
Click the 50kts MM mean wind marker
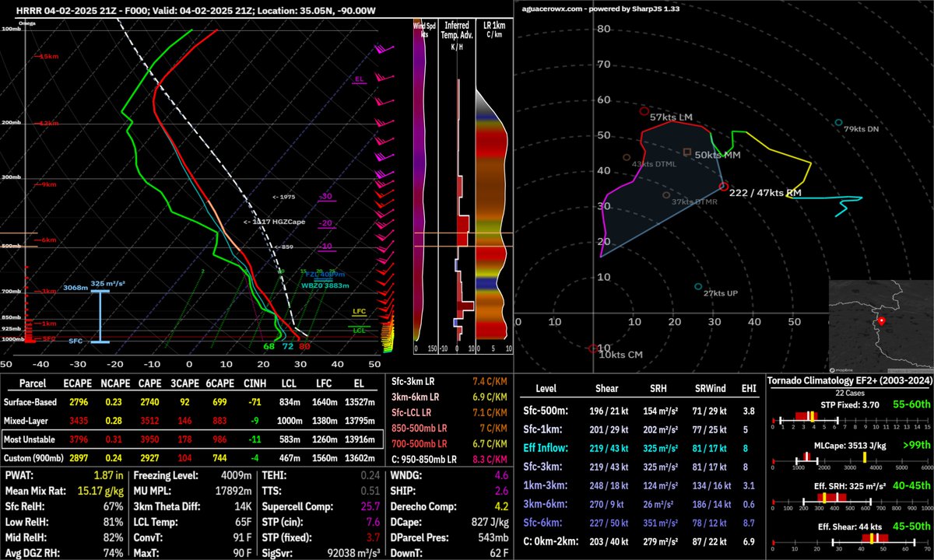(687, 152)
